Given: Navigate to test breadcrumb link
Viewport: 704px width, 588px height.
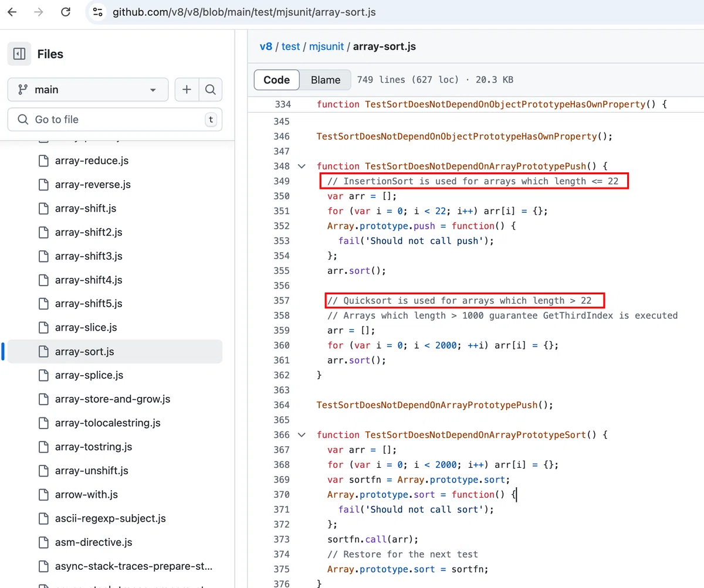Looking at the screenshot, I should tap(290, 46).
